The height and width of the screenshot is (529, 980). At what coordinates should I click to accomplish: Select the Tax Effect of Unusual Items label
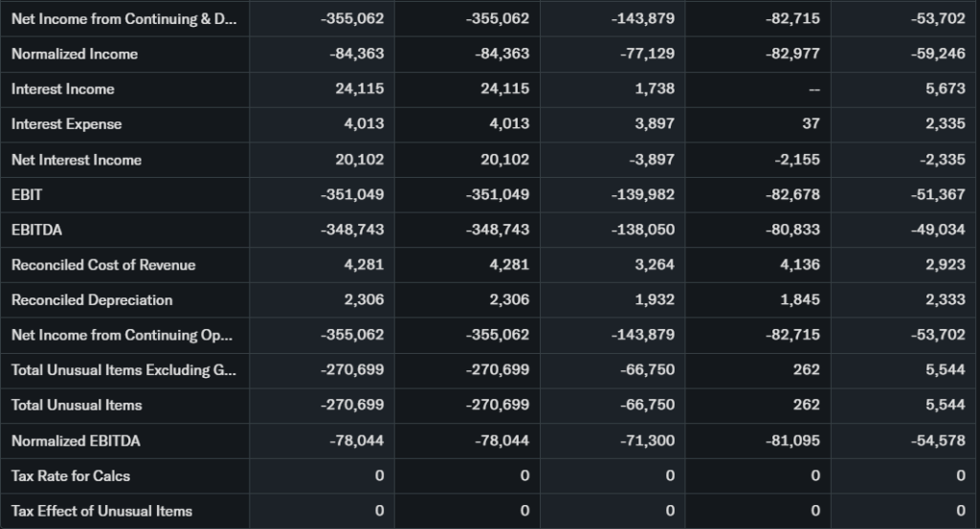101,511
